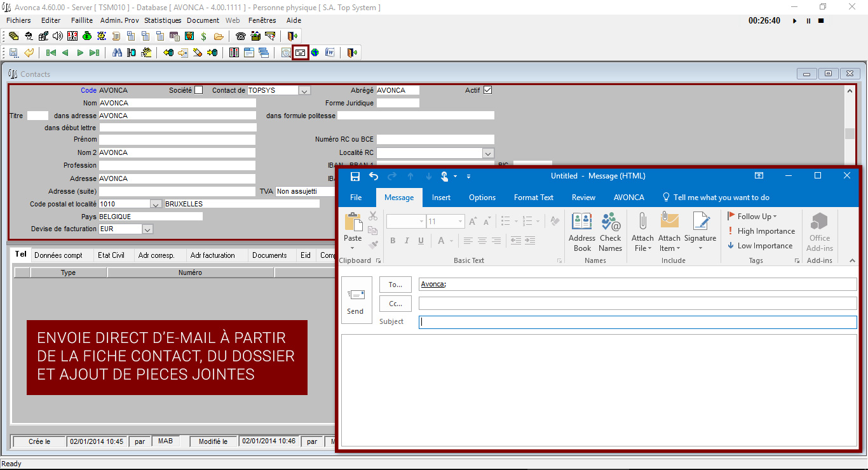The image size is (868, 470).
Task: Click the clear formatting eraser in Outlook
Action: pos(555,221)
